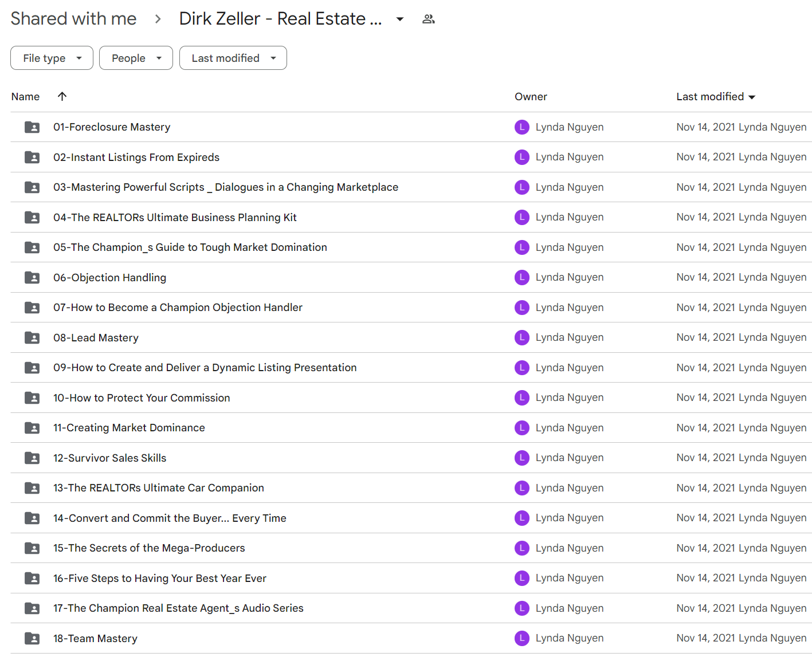Select the 05-The Champion_s Guide folder icon

[x=32, y=247]
